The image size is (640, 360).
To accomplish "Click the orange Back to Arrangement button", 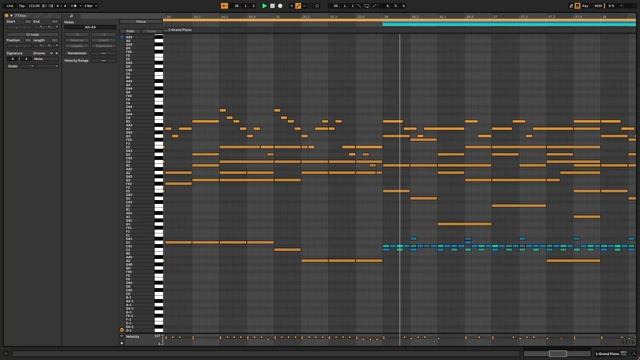I will [x=224, y=6].
